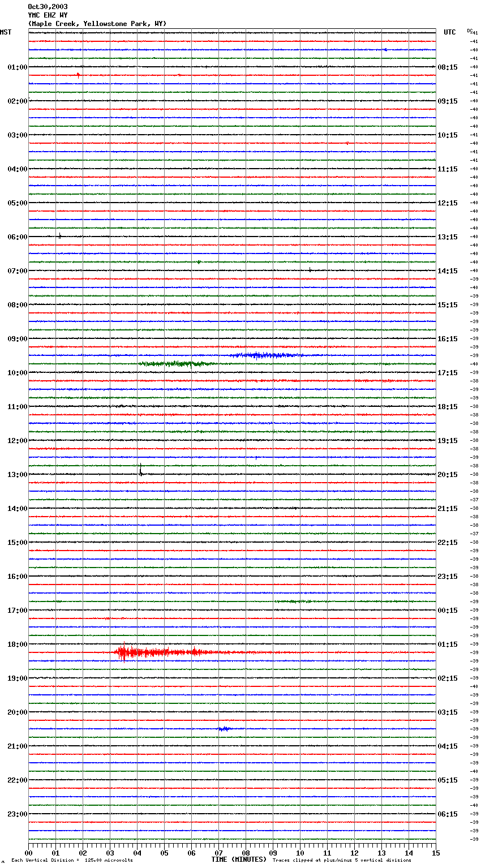Image resolution: width=481 pixels, height=868 pixels.
Task: Click bottom axis minute label 15
Action: click(x=436, y=853)
